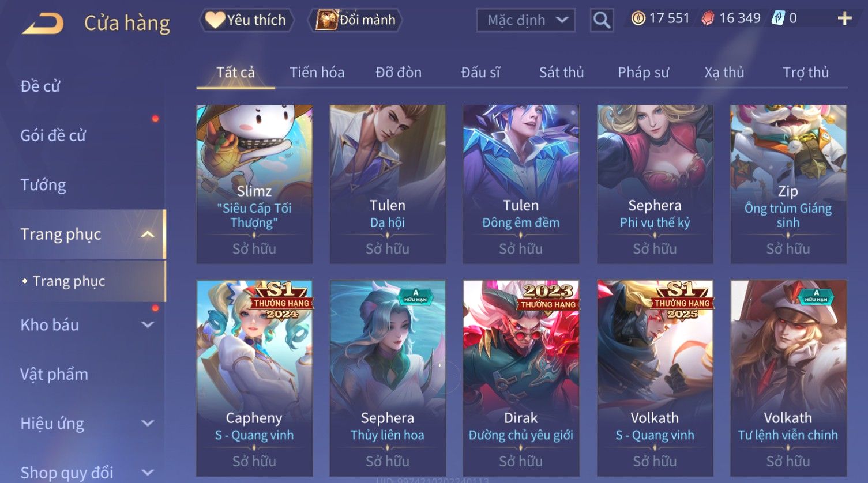Screen dimensions: 868x483
Task: Click the golden back arrow icon
Action: 43,24
